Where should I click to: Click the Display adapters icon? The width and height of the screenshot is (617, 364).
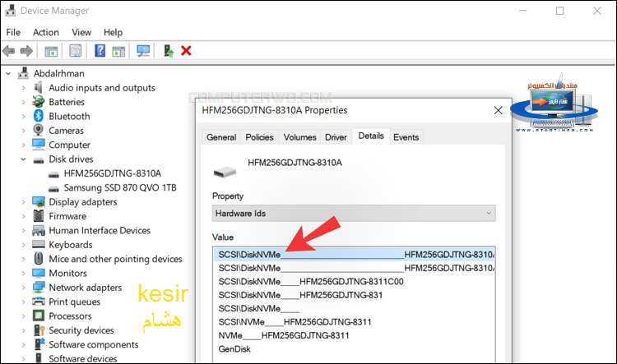coord(39,201)
